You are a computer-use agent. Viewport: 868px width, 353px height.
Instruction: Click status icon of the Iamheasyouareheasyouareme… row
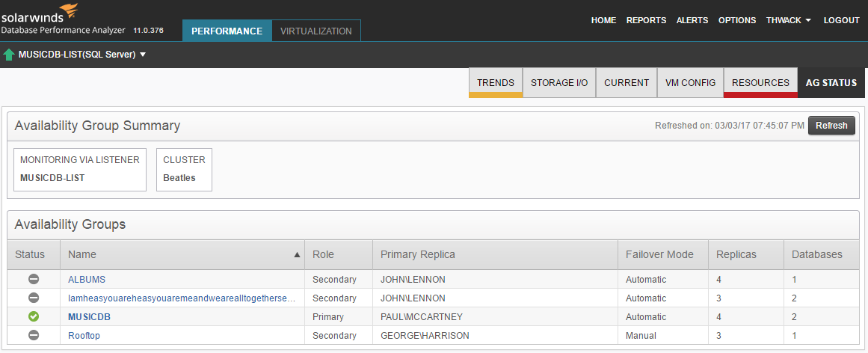tap(34, 298)
